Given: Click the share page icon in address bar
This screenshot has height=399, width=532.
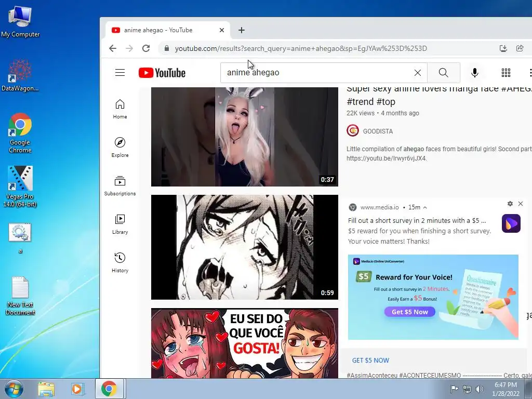Looking at the screenshot, I should 520,48.
